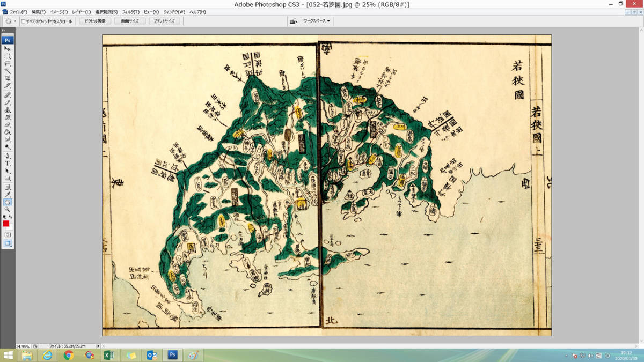Select the Healing Brush tool
This screenshot has width=644, height=362.
[x=8, y=95]
